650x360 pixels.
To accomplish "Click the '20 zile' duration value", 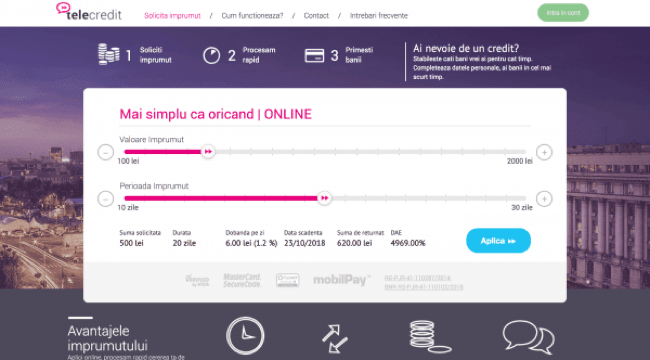I will click(x=184, y=243).
